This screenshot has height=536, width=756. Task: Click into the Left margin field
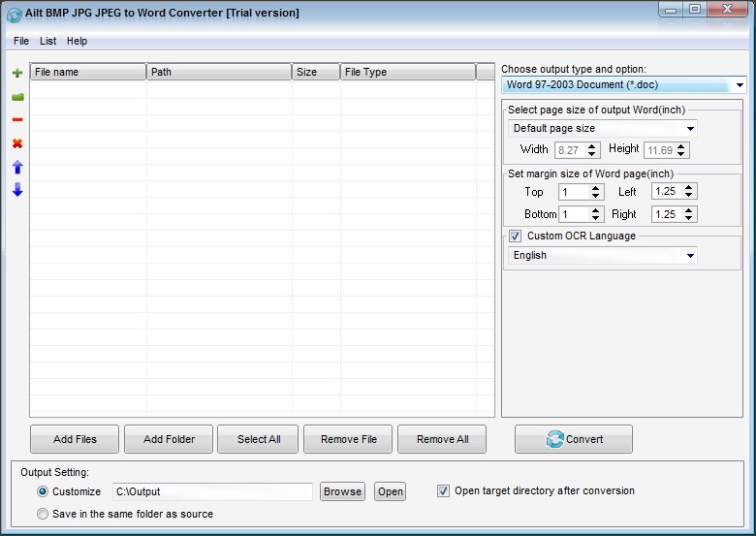click(x=667, y=191)
